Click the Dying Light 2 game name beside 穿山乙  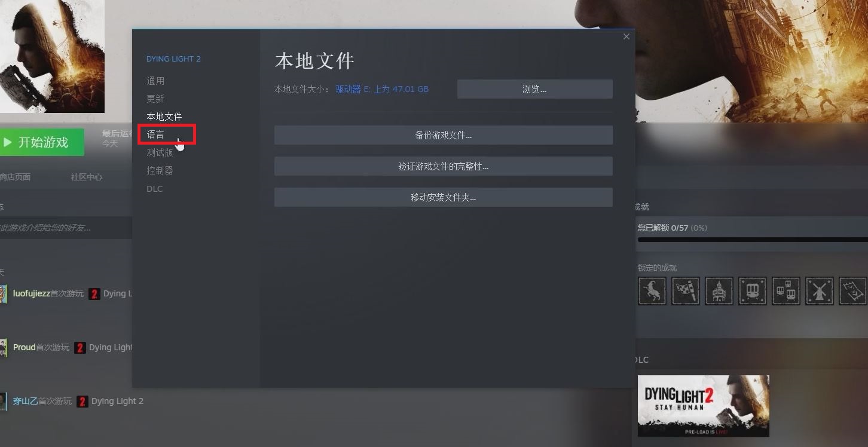click(x=117, y=401)
